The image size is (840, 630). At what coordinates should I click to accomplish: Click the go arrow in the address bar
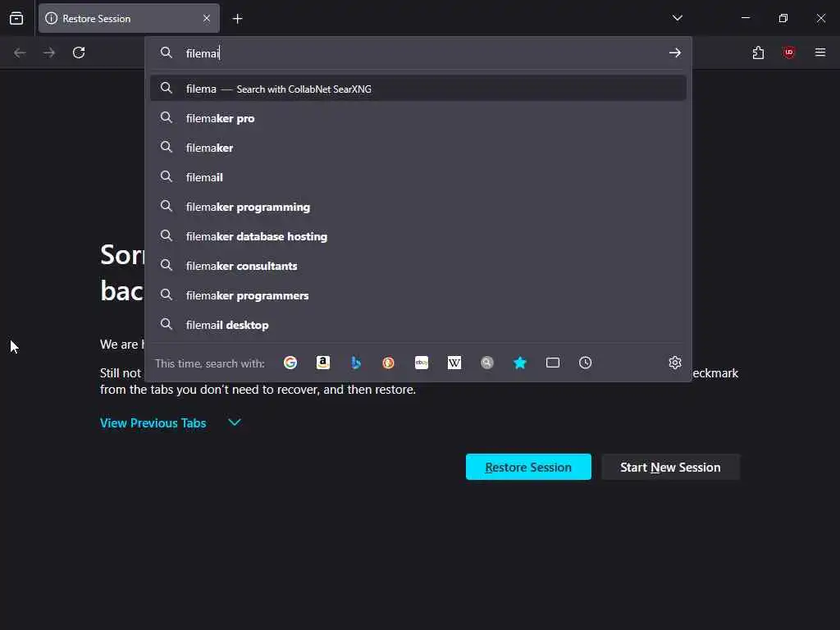tap(675, 52)
